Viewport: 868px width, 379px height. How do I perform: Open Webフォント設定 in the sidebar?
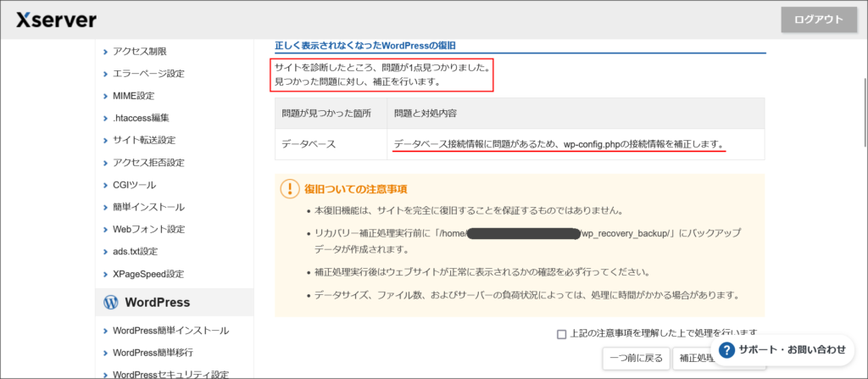point(148,229)
